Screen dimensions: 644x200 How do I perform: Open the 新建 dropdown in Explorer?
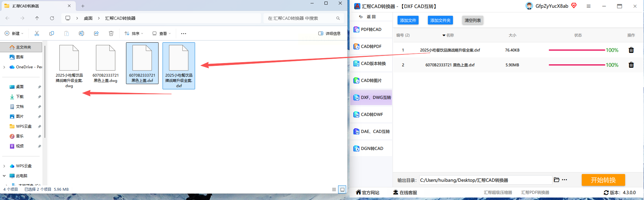tap(14, 33)
